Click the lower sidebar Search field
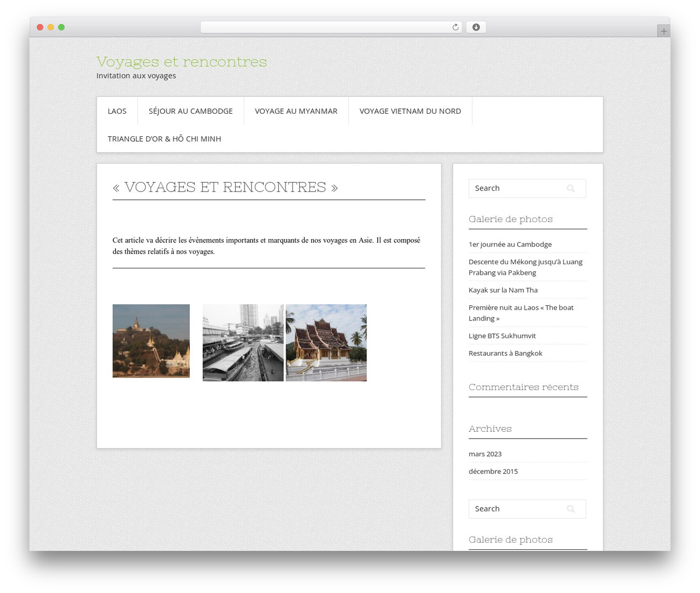This screenshot has width=700, height=593. coord(527,509)
